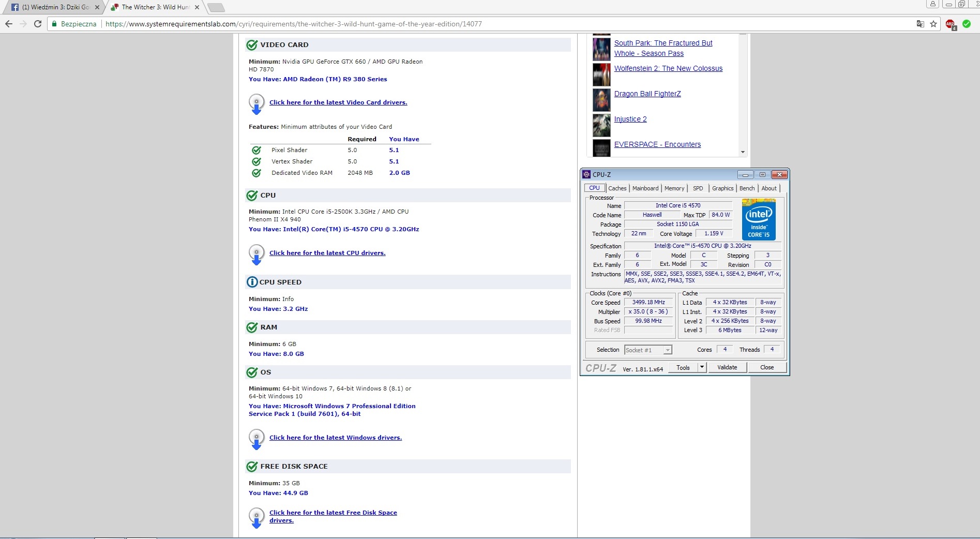The width and height of the screenshot is (980, 539).
Task: Open the latest Video Card drivers link
Action: [x=338, y=102]
